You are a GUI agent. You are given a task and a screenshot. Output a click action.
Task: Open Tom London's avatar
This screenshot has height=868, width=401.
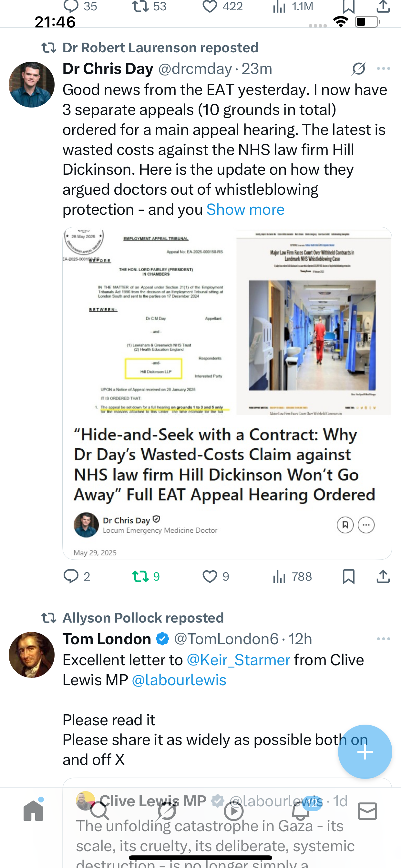coord(32,655)
